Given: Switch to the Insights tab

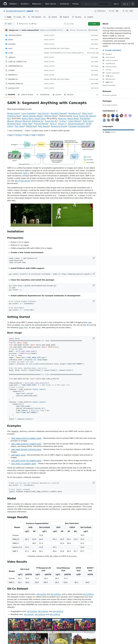Looking at the screenshot, I should [x=89, y=17].
